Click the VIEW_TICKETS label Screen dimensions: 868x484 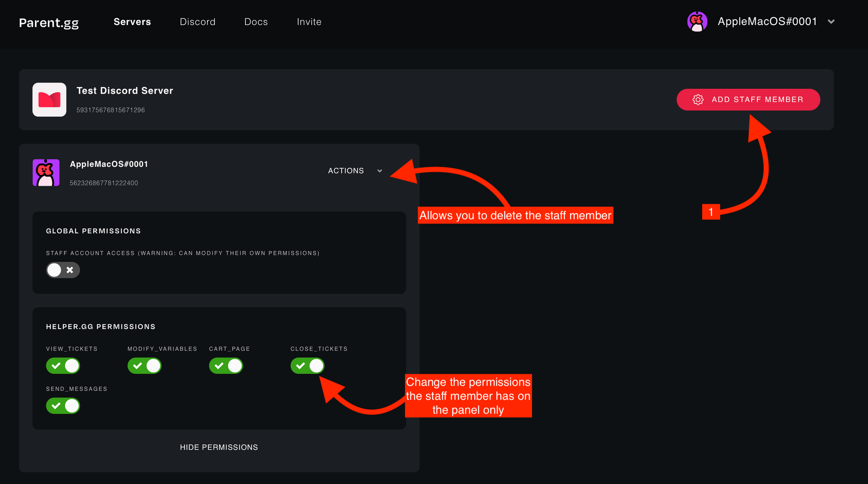pyautogui.click(x=72, y=349)
